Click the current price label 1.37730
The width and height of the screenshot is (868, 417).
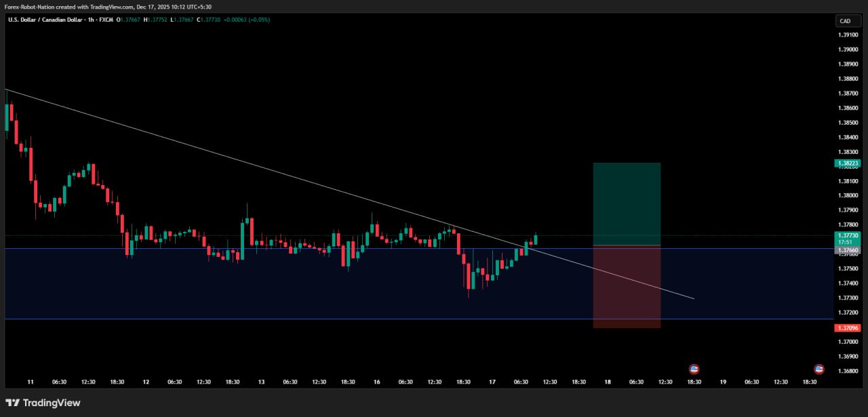pos(848,235)
